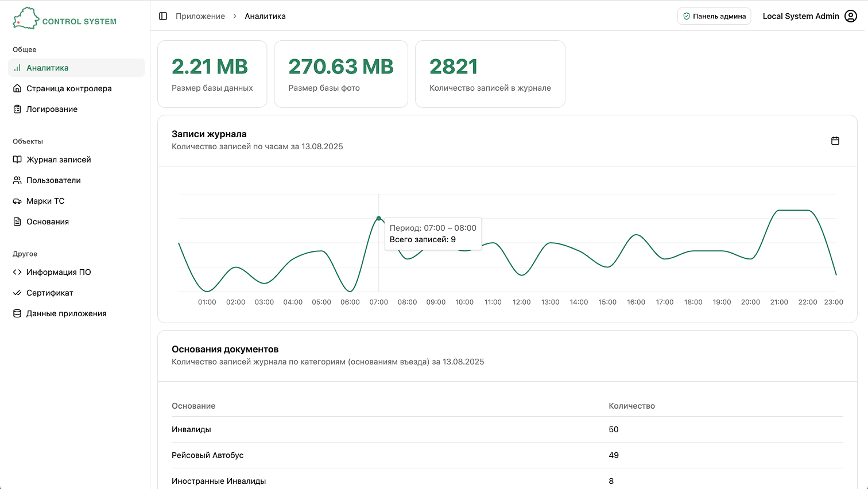Open the calendar date picker icon

point(835,141)
